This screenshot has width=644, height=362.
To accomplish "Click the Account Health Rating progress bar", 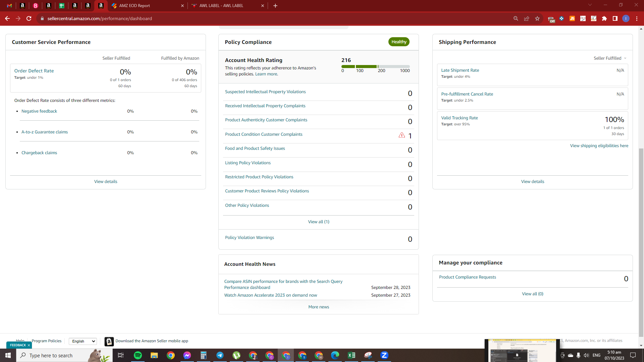I will coord(376,66).
